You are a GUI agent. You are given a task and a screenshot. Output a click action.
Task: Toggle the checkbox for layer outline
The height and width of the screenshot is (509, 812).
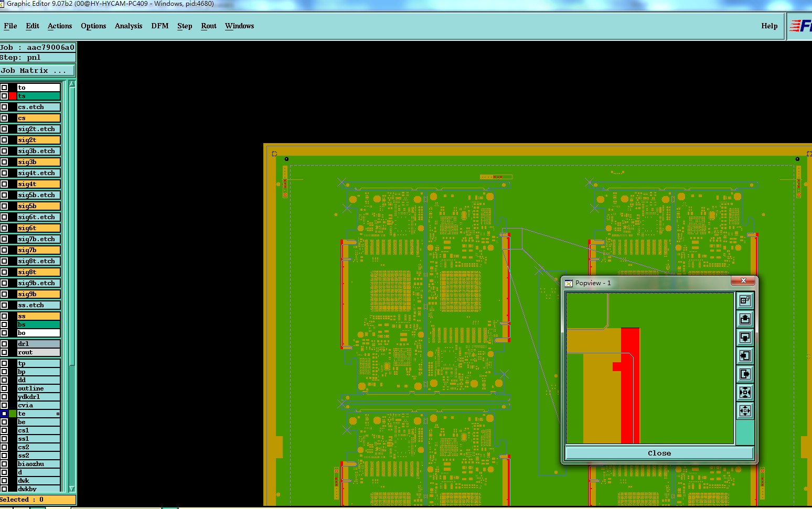[4, 388]
